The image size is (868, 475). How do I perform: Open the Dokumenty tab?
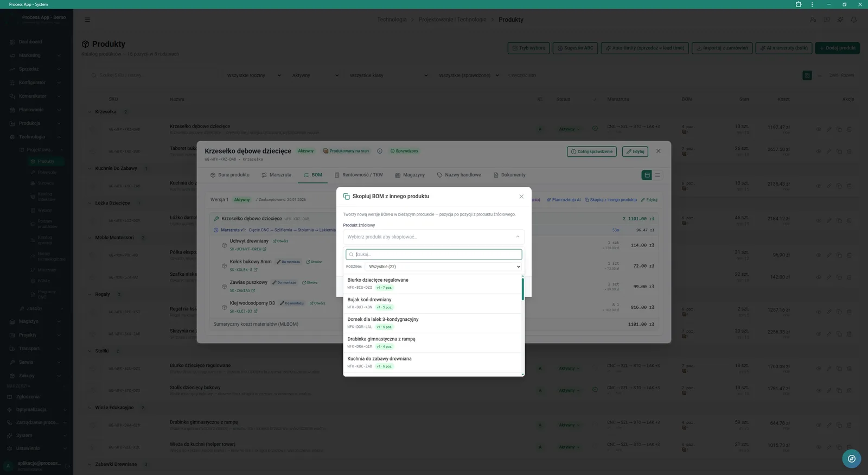pos(509,175)
